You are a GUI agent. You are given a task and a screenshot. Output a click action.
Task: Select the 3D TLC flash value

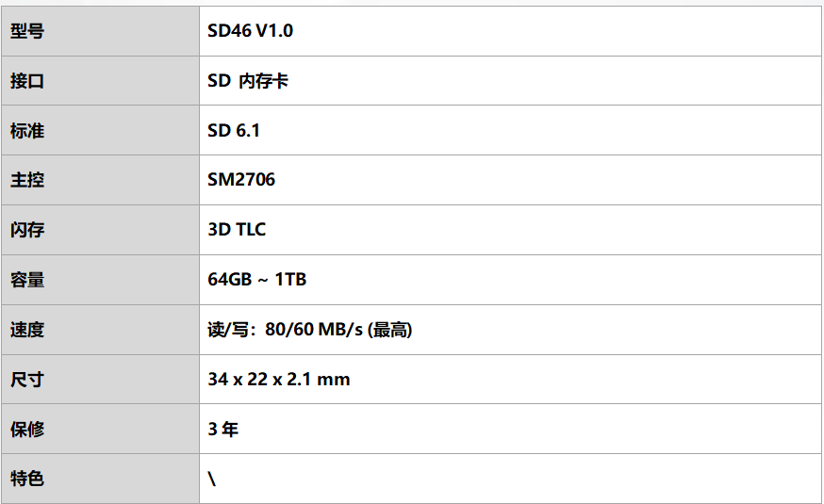[x=237, y=230]
